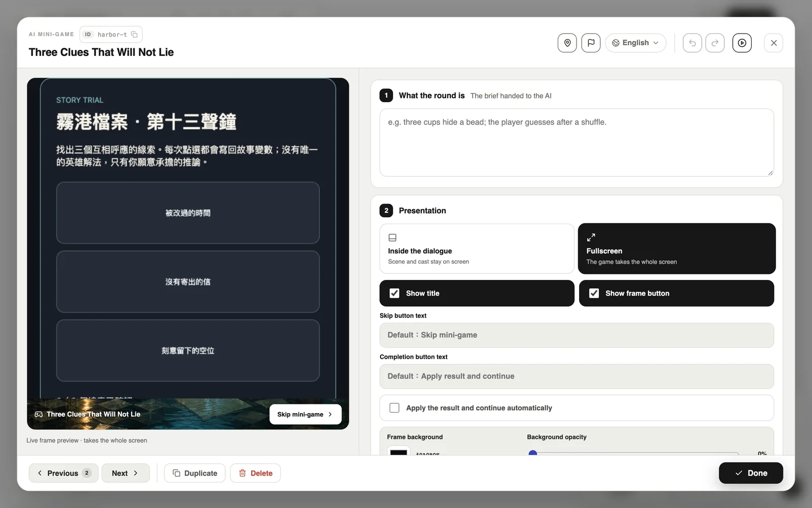812x508 pixels.
Task: Click the trash icon on the Delete button
Action: pos(243,473)
